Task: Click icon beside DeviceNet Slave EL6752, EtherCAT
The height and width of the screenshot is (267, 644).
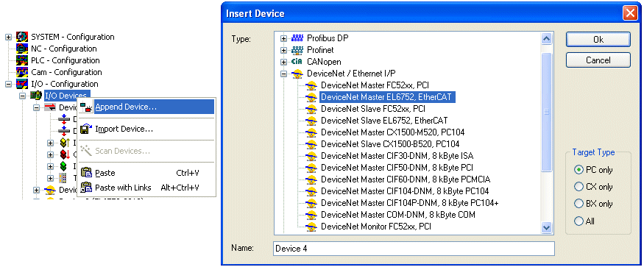Action: pyautogui.click(x=311, y=121)
